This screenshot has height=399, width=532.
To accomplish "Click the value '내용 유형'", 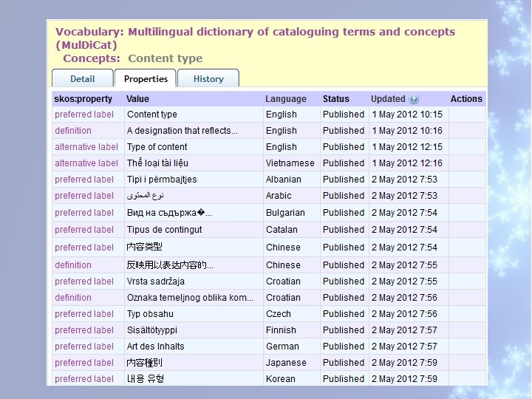I will pyautogui.click(x=146, y=378).
